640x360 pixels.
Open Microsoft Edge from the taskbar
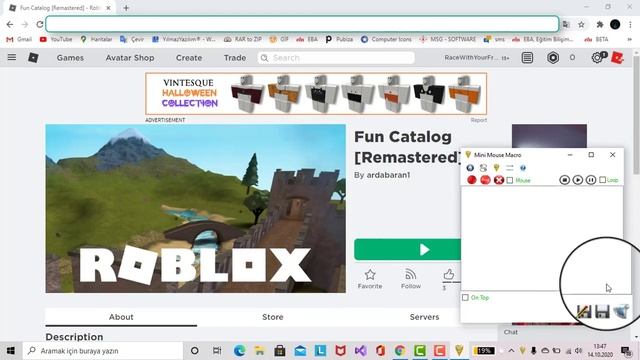tap(240, 351)
